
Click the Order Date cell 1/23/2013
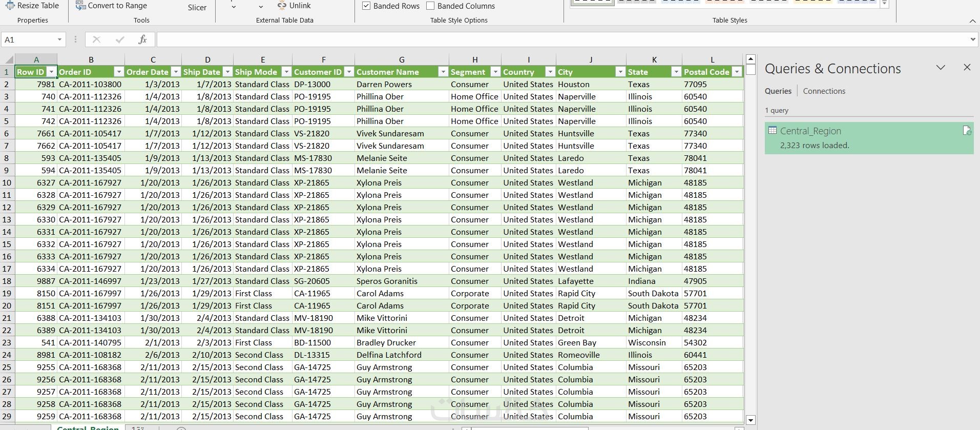[x=153, y=281]
